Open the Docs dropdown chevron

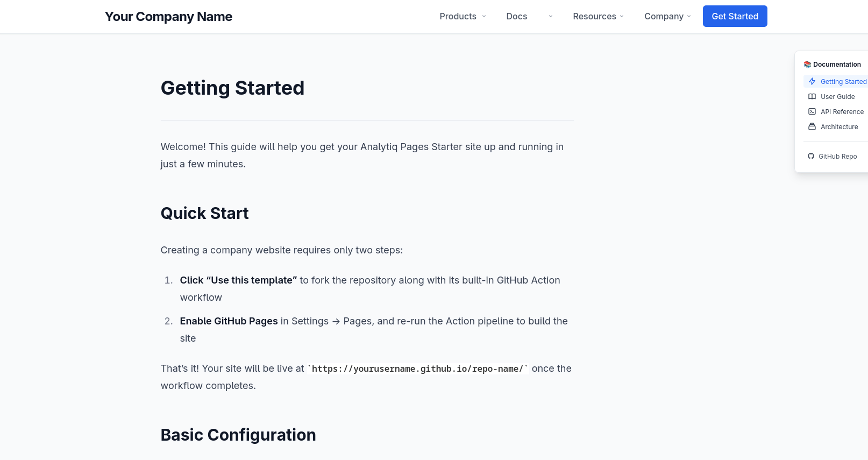click(x=550, y=16)
